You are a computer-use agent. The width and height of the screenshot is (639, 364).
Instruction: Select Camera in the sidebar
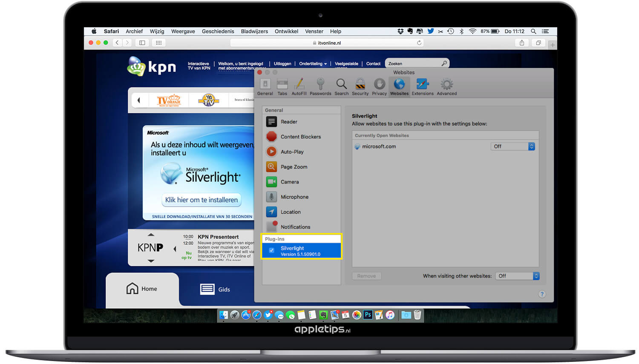pos(302,182)
